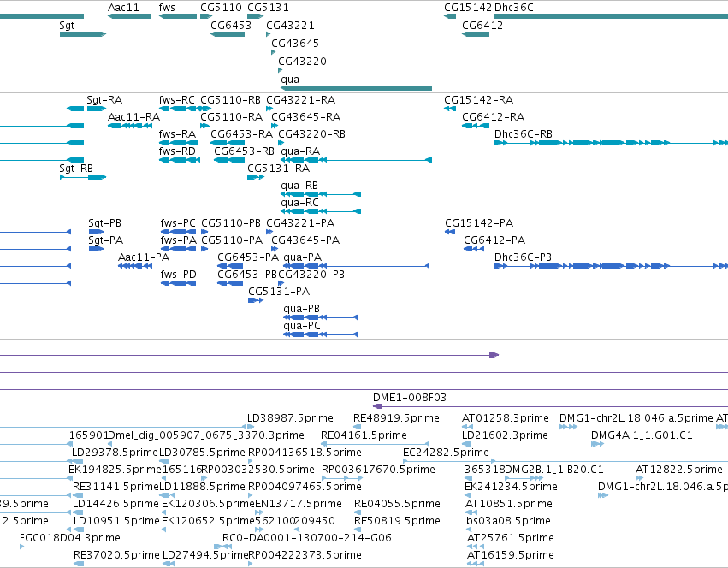Select transcript CG15142-RA
Screen dimensions: 728x568
click(x=449, y=109)
